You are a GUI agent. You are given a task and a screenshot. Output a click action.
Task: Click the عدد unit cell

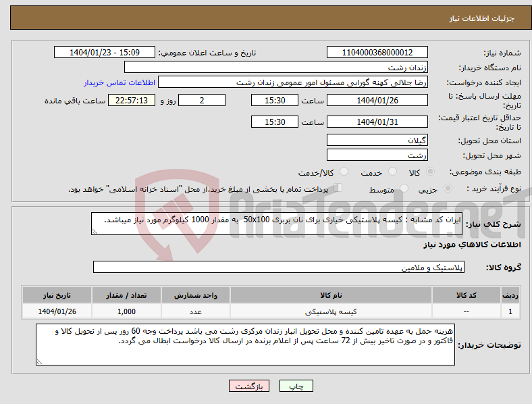pyautogui.click(x=196, y=311)
